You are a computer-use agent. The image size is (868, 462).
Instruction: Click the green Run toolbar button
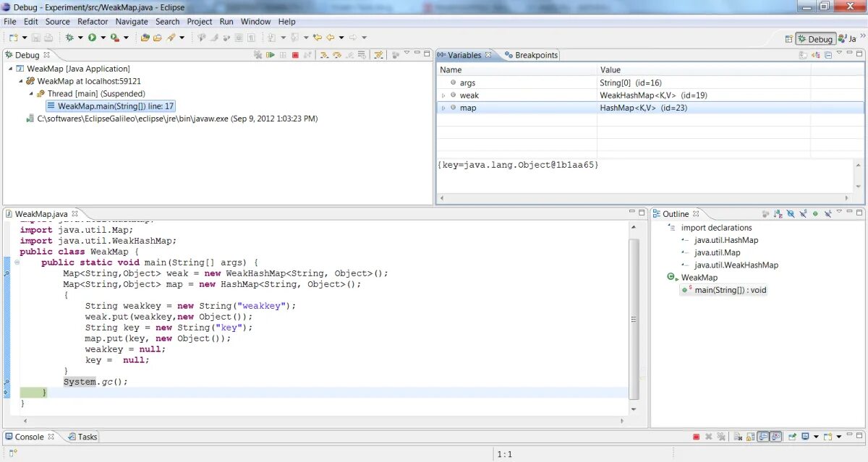tap(92, 37)
